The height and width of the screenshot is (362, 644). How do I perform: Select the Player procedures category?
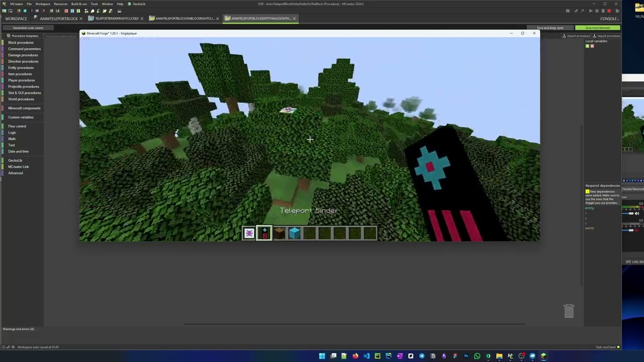(x=21, y=80)
